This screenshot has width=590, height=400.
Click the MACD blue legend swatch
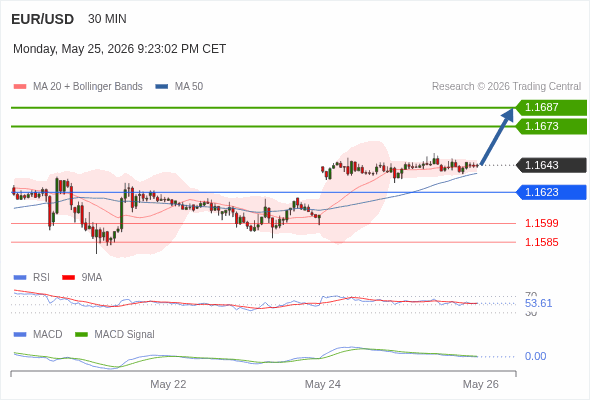pos(20,334)
